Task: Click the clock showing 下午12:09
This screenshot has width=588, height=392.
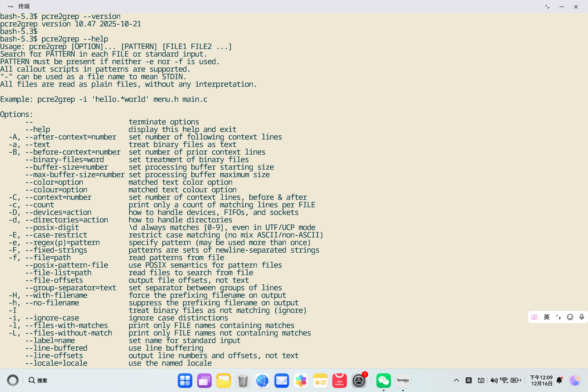Action: coord(541,380)
